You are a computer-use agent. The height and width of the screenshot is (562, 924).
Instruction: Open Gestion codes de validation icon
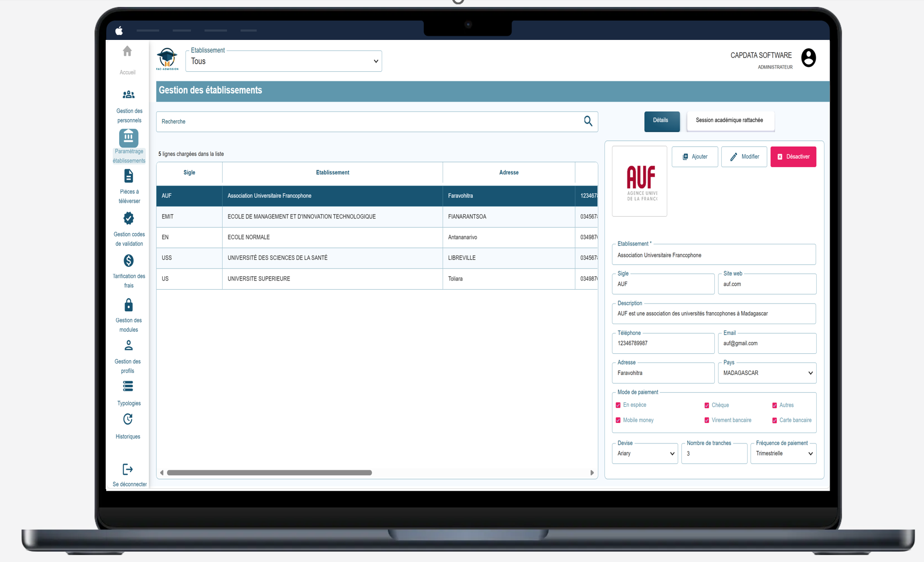click(x=128, y=218)
